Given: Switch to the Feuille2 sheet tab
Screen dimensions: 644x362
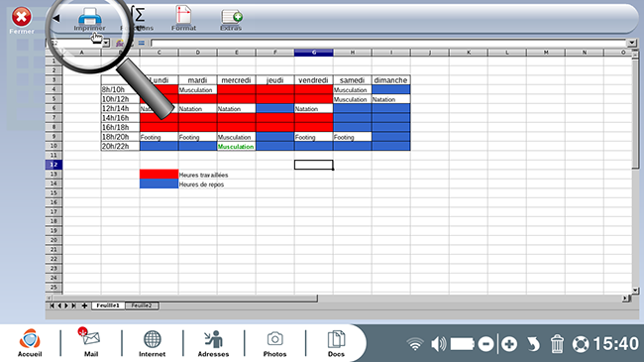Looking at the screenshot, I should 142,305.
